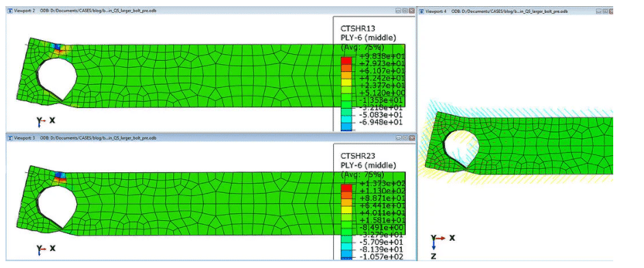Close the Viewport 2 window
The width and height of the screenshot is (644, 268).
pyautogui.click(x=411, y=11)
